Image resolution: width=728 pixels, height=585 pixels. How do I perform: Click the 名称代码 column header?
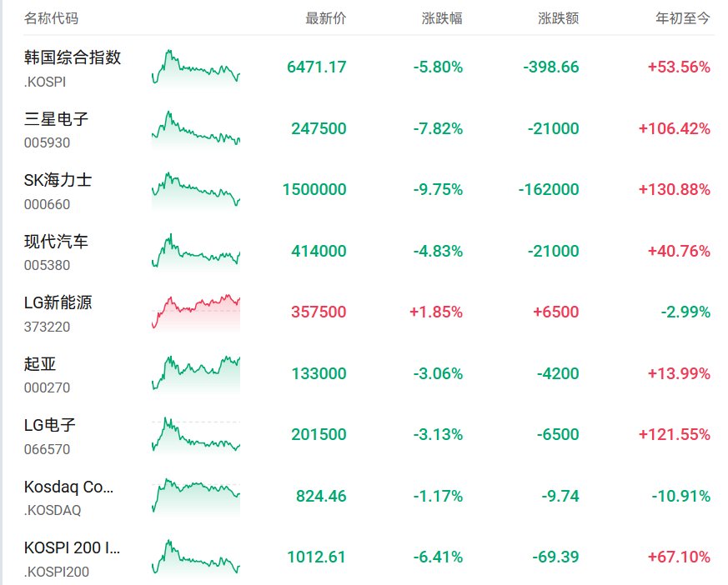pyautogui.click(x=51, y=18)
